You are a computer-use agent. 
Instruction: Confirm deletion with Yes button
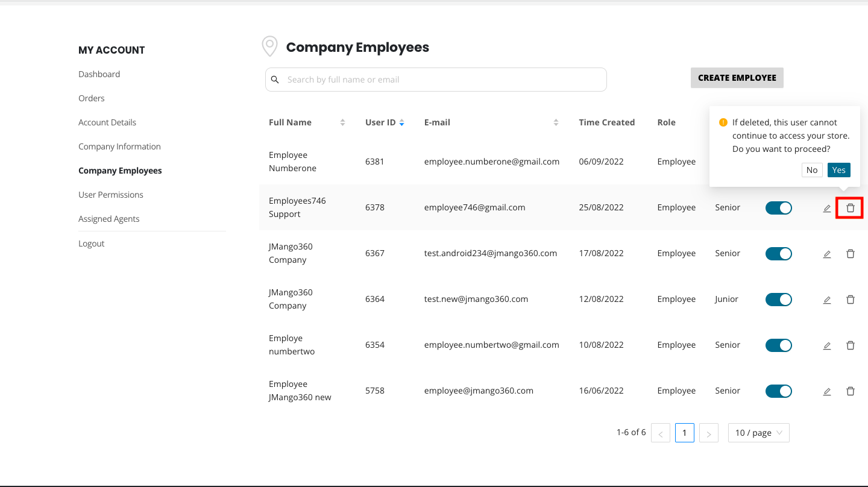(x=838, y=170)
